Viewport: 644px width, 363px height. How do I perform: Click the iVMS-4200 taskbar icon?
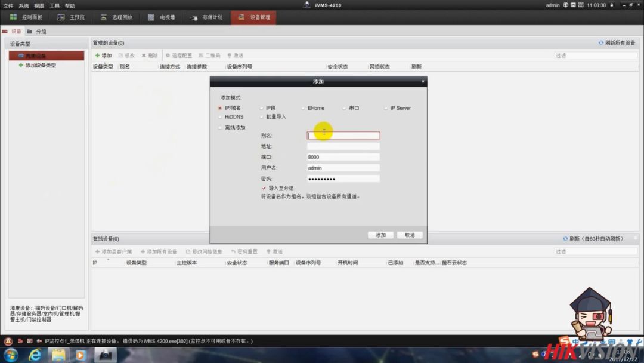(x=106, y=355)
